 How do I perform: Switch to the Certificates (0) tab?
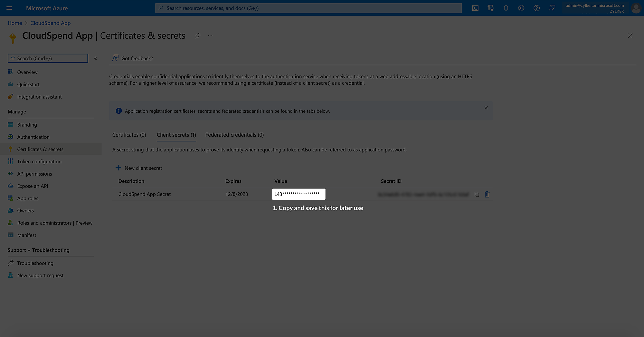[129, 135]
